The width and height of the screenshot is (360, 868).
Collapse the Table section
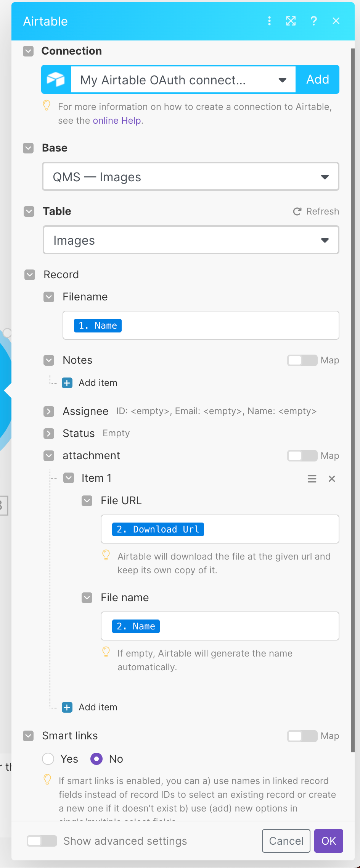tap(29, 211)
